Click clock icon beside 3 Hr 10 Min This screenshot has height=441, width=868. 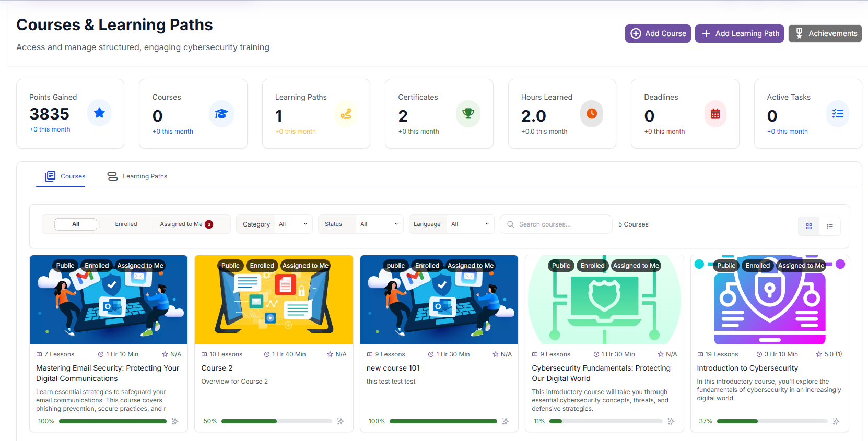tap(759, 354)
